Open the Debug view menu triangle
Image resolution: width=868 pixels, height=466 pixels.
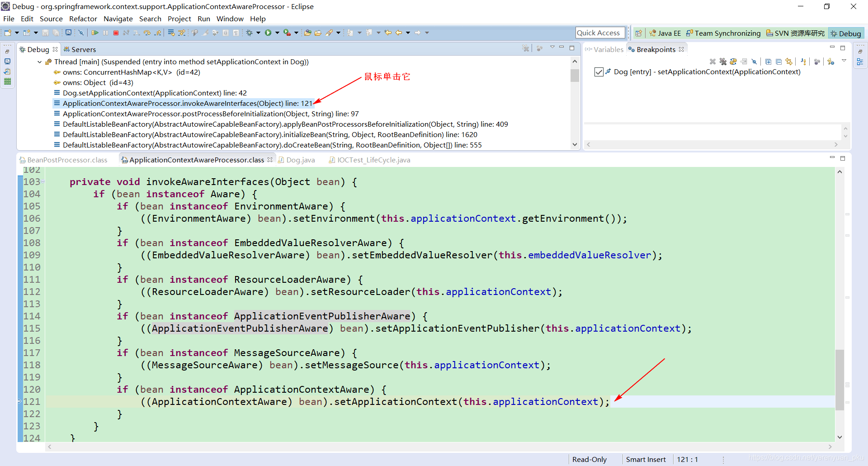pos(552,48)
